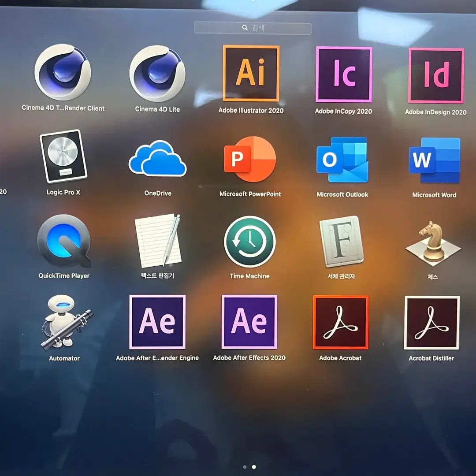Open the Time Machine clock icon

[x=250, y=242]
